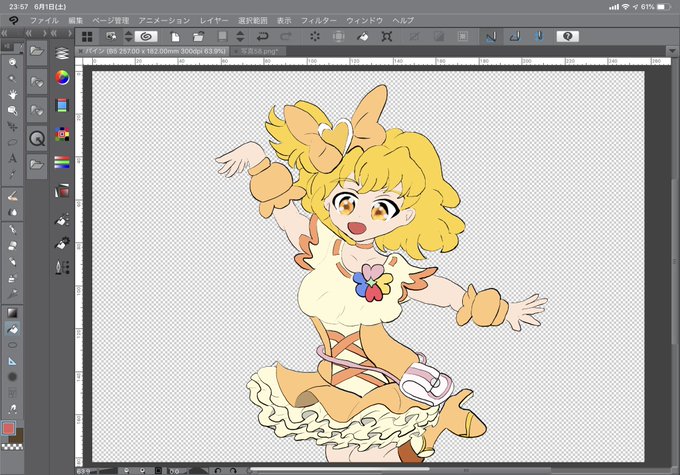The height and width of the screenshot is (475, 680).
Task: Open the Color Wheel palette
Action: tap(62, 78)
